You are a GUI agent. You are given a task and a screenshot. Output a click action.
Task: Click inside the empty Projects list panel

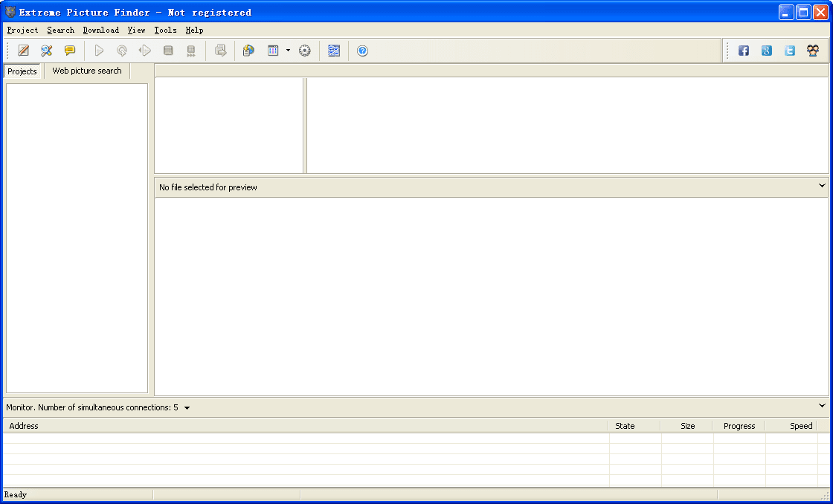[77, 238]
